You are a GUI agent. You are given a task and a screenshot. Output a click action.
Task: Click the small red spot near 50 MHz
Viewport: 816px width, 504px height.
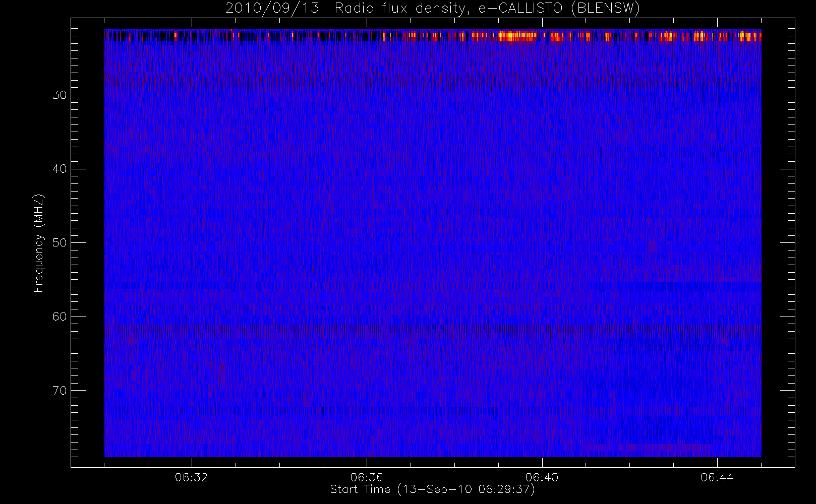click(651, 245)
